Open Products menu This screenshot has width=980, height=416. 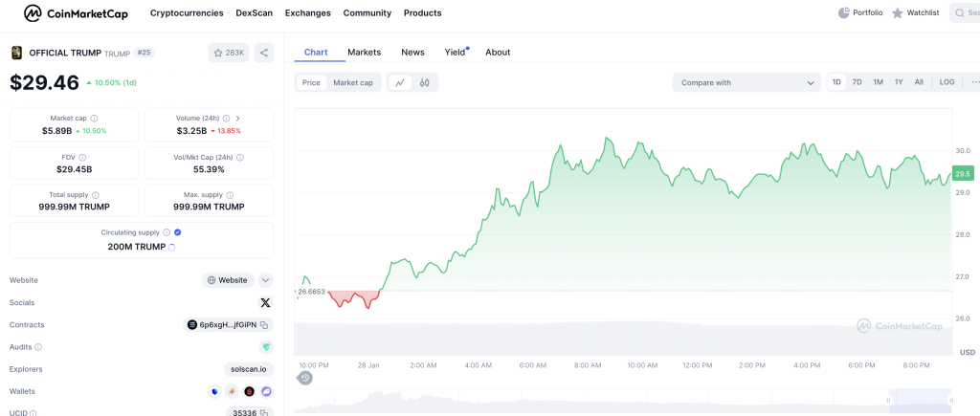[422, 13]
